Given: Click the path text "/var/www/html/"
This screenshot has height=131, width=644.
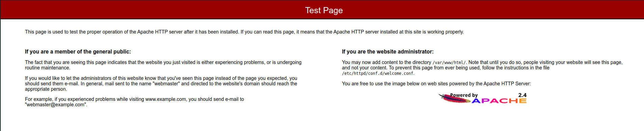Looking at the screenshot, I should point(449,63).
